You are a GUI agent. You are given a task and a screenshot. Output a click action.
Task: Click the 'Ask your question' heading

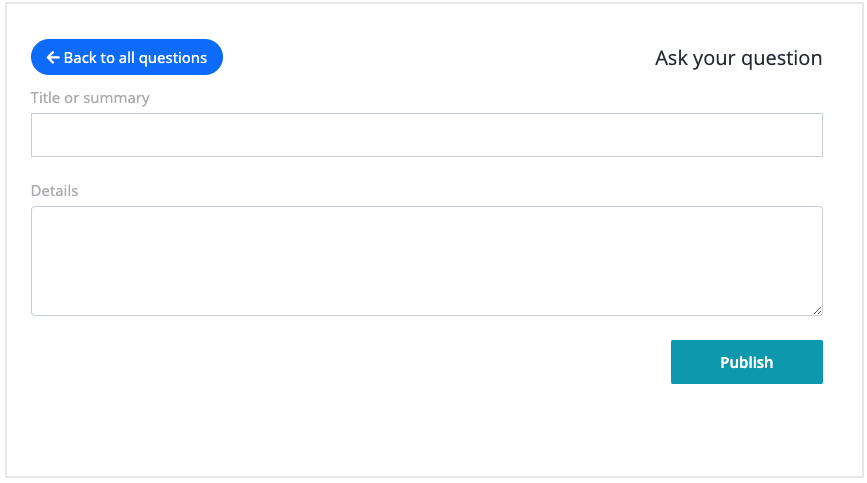(x=738, y=58)
